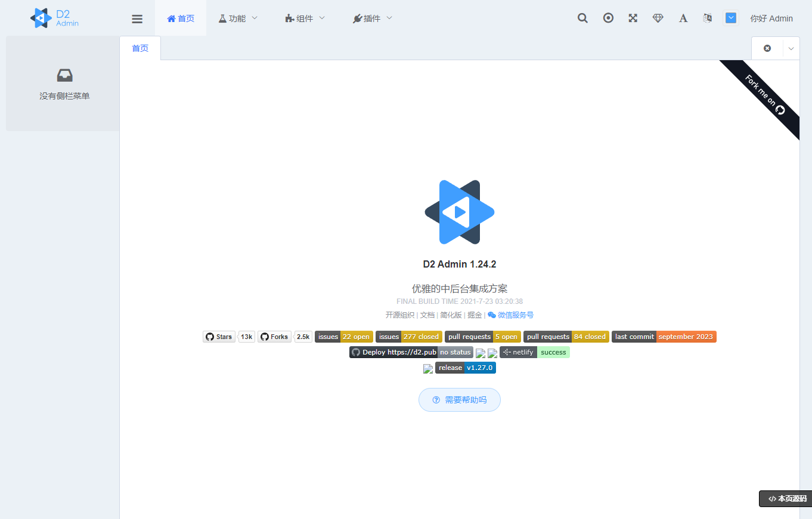Click the 需要帮助吗 help button
Viewport: 812px width, 519px height.
(x=460, y=400)
